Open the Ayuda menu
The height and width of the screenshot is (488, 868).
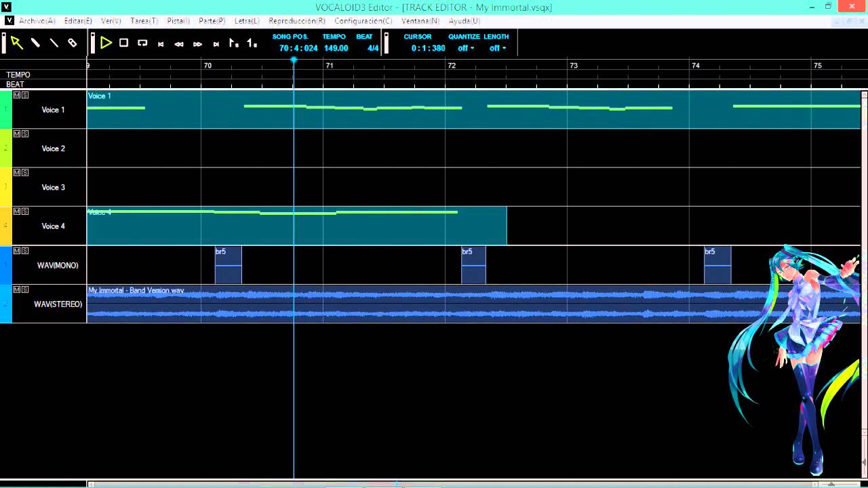pos(465,21)
